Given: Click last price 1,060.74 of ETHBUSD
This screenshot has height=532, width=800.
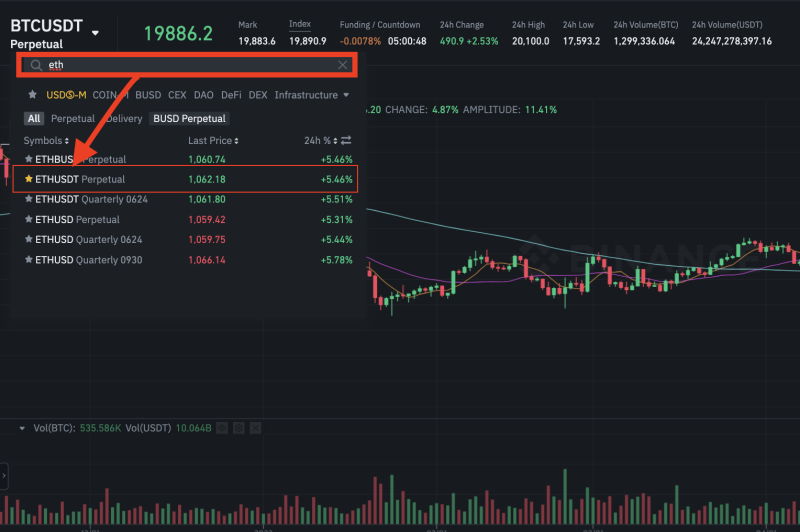Looking at the screenshot, I should [207, 159].
